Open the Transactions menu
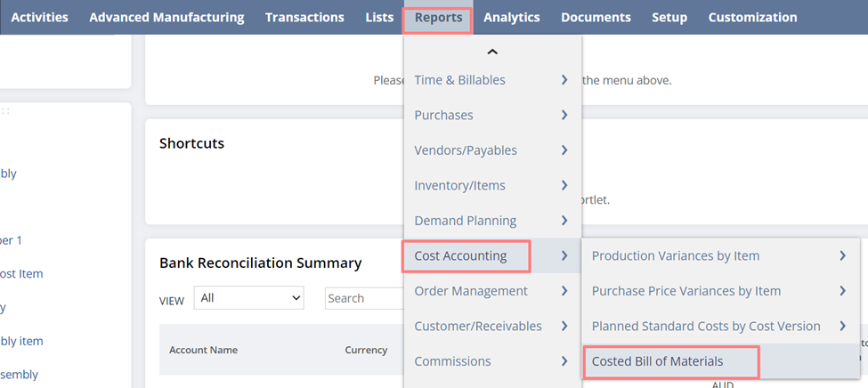This screenshot has height=388, width=868. pos(304,17)
